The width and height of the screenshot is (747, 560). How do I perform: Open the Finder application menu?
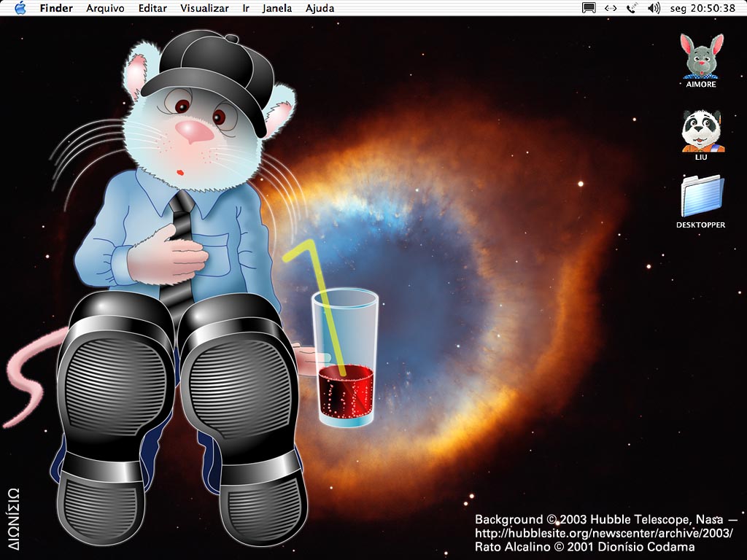click(x=56, y=8)
